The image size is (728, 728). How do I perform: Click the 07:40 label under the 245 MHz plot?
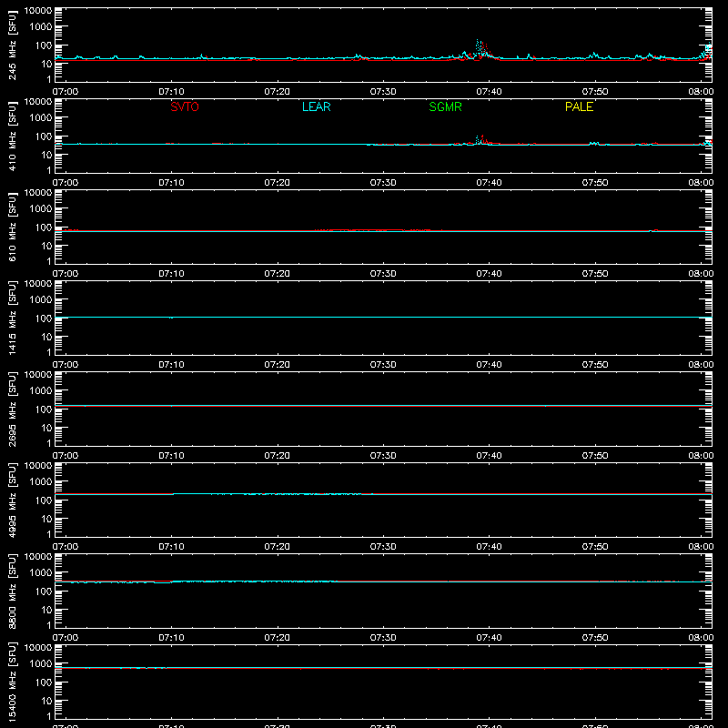489,92
